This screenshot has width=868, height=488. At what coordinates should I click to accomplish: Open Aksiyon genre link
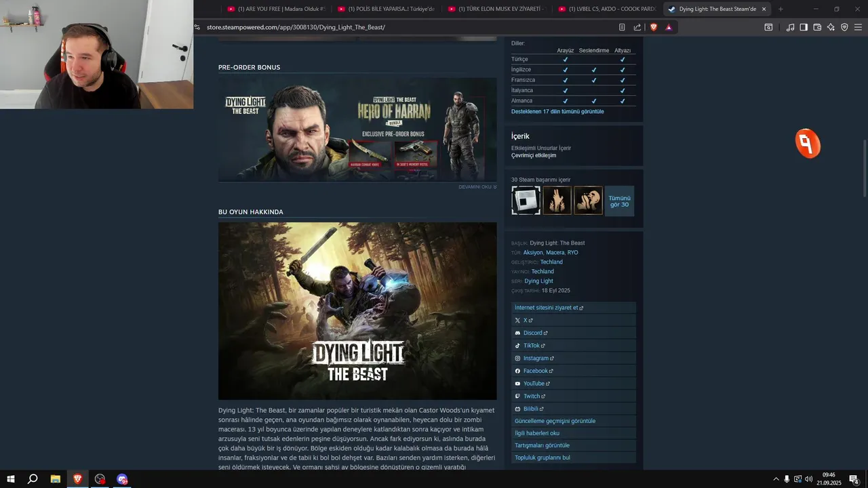[533, 252]
